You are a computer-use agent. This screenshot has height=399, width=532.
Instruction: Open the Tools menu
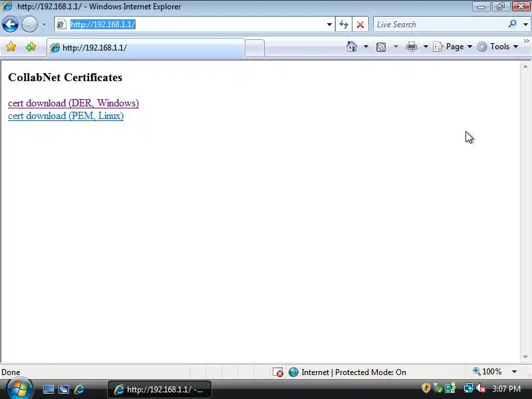click(497, 47)
